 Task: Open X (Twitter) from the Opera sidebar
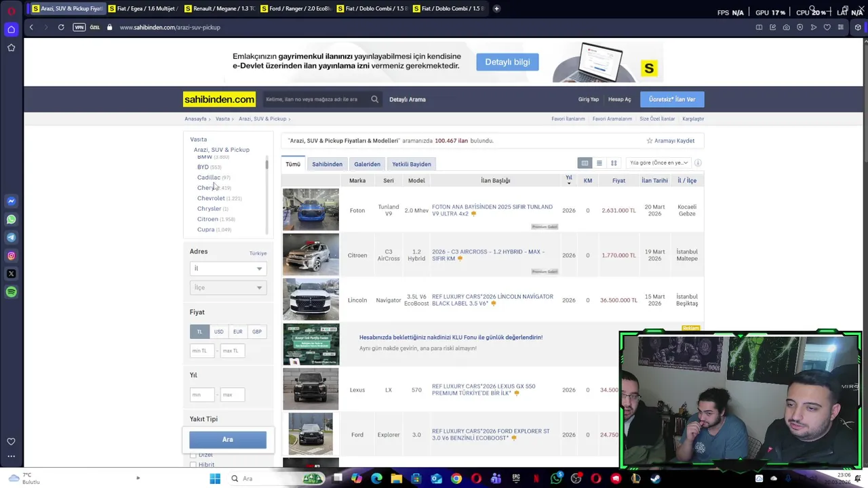[11, 274]
